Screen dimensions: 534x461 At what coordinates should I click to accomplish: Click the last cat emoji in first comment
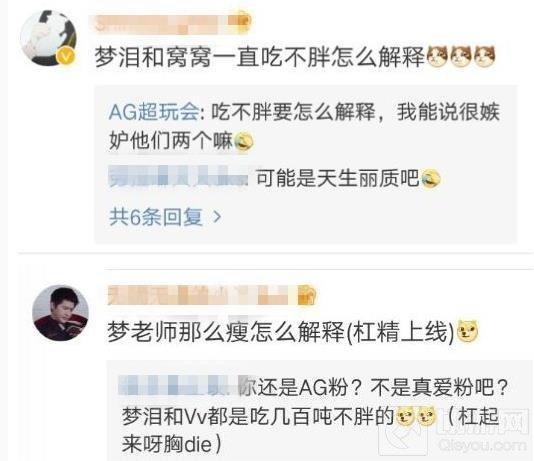pyautogui.click(x=484, y=56)
